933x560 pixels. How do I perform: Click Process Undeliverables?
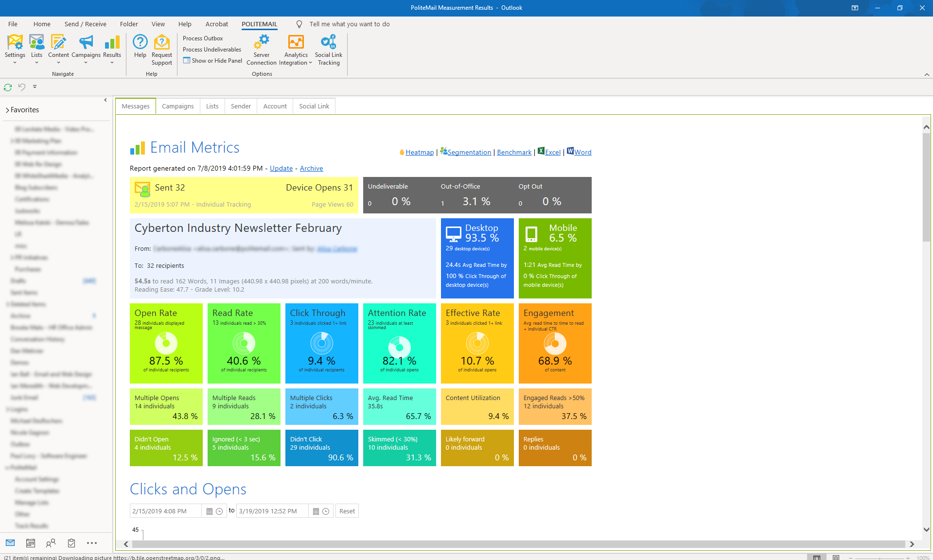pyautogui.click(x=212, y=50)
